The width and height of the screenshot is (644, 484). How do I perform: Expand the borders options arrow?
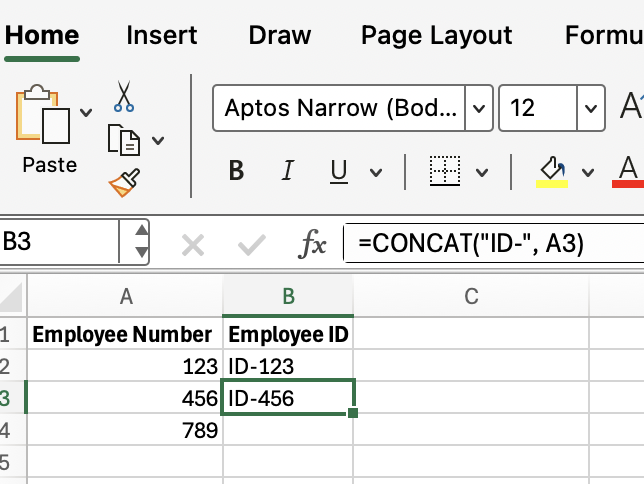tap(482, 173)
